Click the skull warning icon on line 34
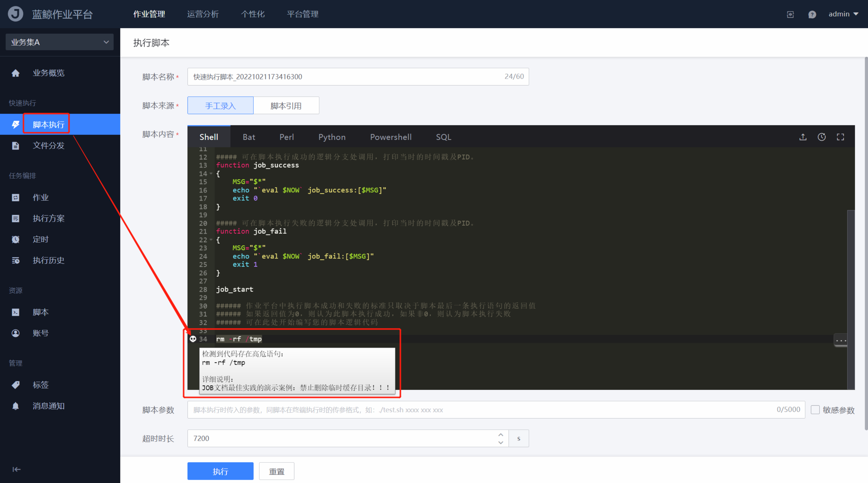The width and height of the screenshot is (868, 483). tap(193, 339)
